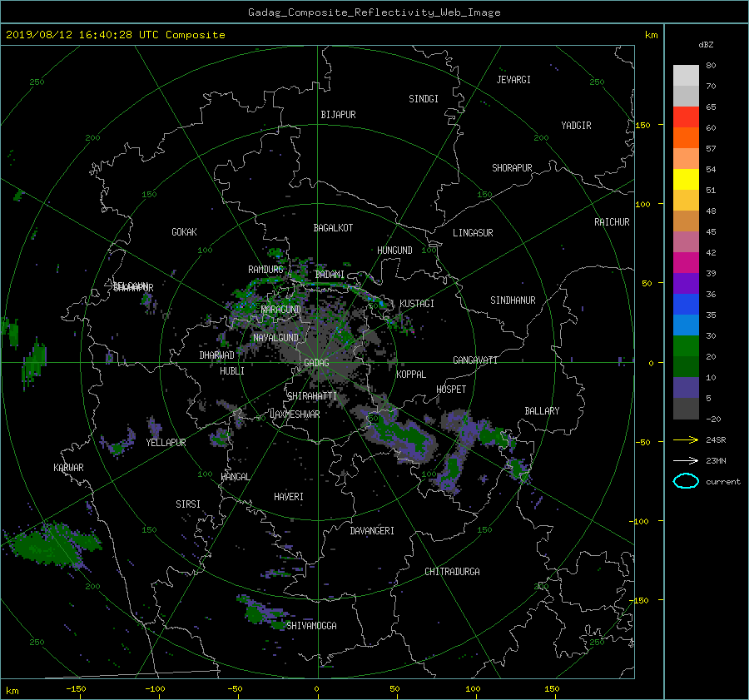Click the white 23MN arrow legend icon
Viewport: 749px width, 700px height.
coord(686,460)
